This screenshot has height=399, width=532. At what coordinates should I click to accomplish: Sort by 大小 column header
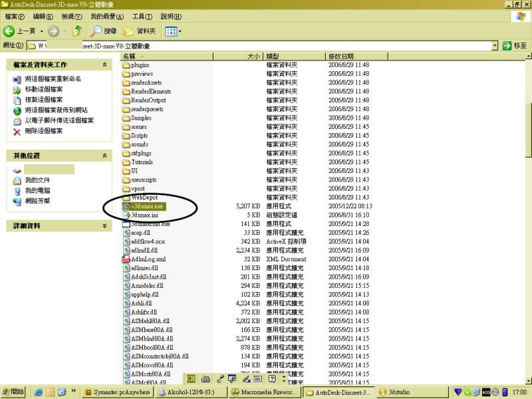click(238, 57)
